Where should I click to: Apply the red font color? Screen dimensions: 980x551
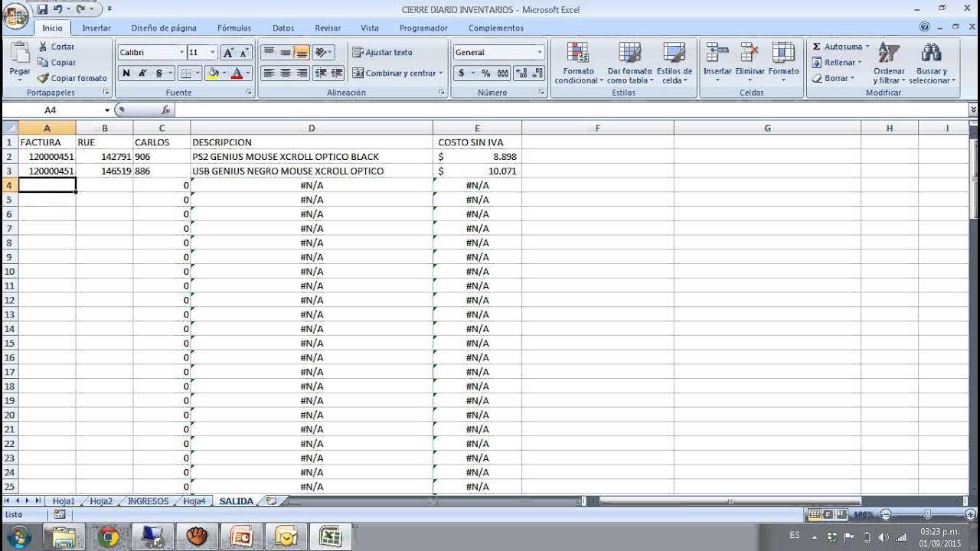coord(237,73)
